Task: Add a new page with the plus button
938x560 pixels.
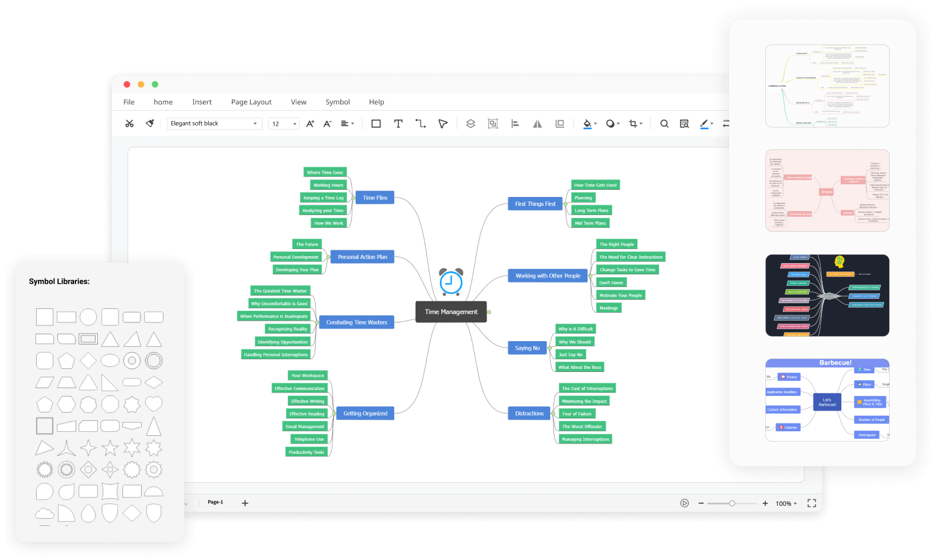Action: click(x=245, y=502)
